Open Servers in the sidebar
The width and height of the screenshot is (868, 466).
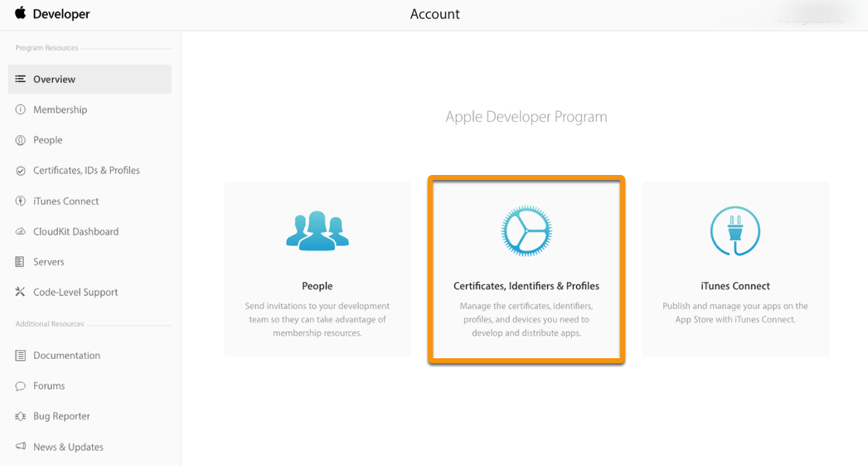(49, 262)
